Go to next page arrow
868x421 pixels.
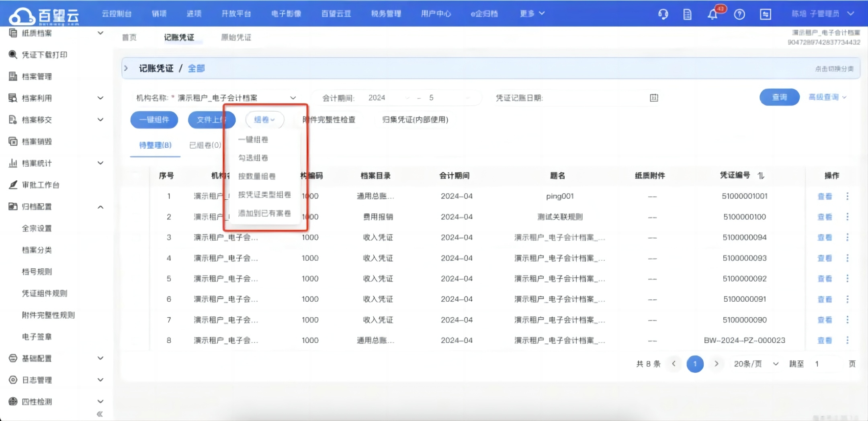coord(716,364)
